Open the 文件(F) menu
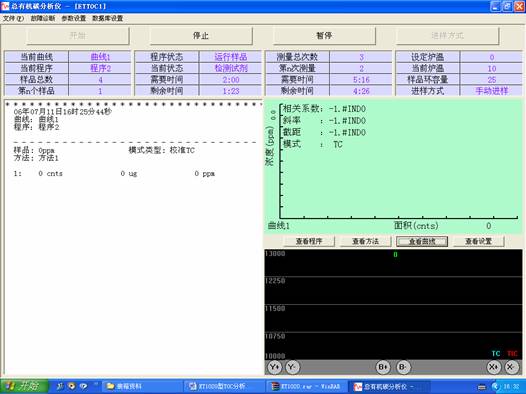Image resolution: width=526 pixels, height=394 pixels. click(x=13, y=18)
